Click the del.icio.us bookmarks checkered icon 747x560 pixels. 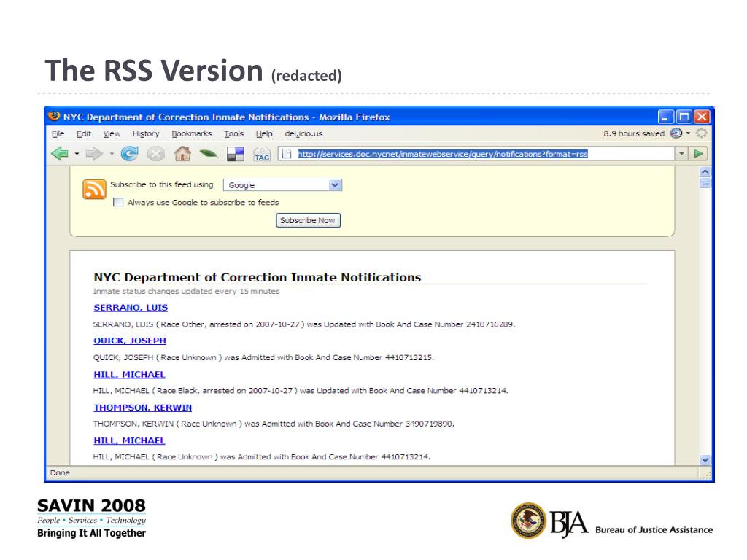[235, 154]
